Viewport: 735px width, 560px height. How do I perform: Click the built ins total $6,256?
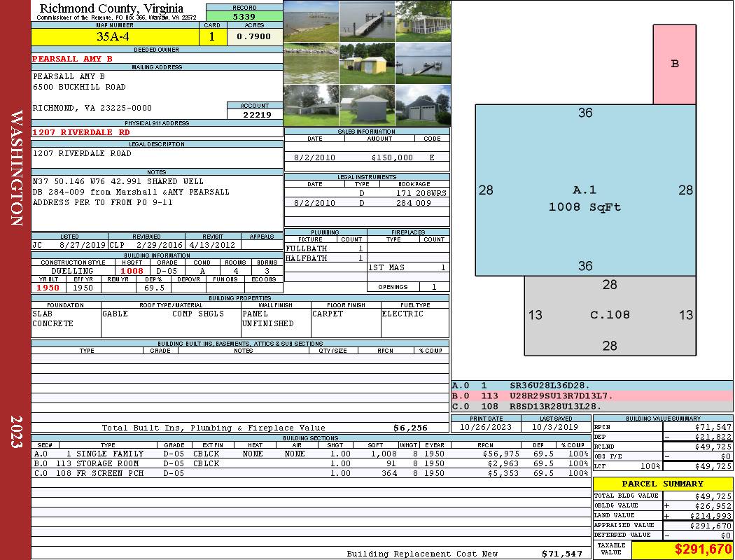click(410, 428)
